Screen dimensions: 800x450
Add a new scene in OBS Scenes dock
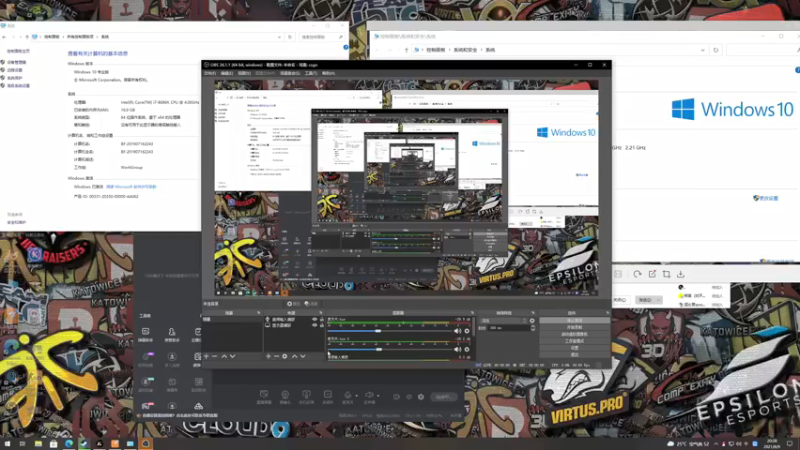tap(206, 356)
